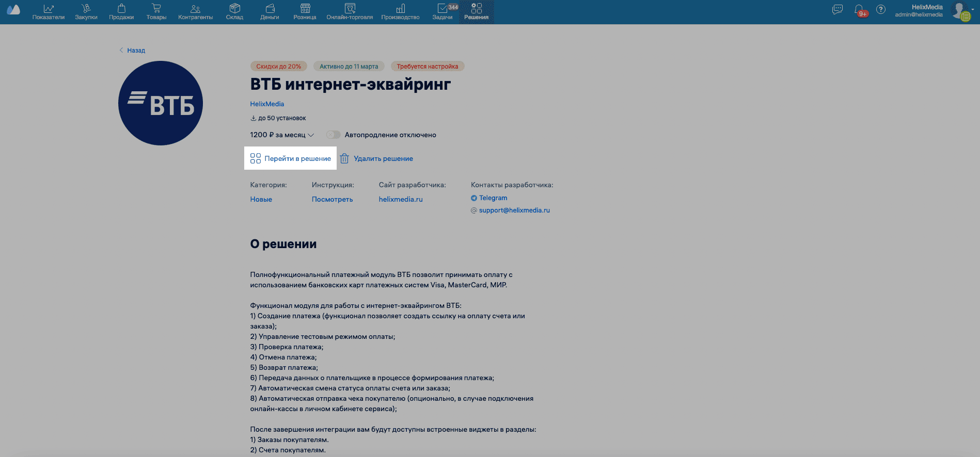Open the Посмотреть instruction link
Viewport: 980px width, 457px height.
(x=332, y=199)
